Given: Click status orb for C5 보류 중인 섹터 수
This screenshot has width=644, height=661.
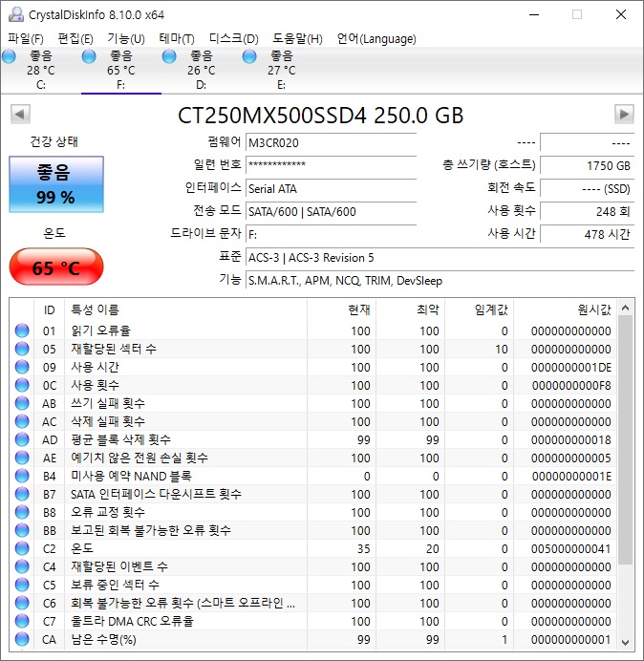Looking at the screenshot, I should pyautogui.click(x=22, y=585).
